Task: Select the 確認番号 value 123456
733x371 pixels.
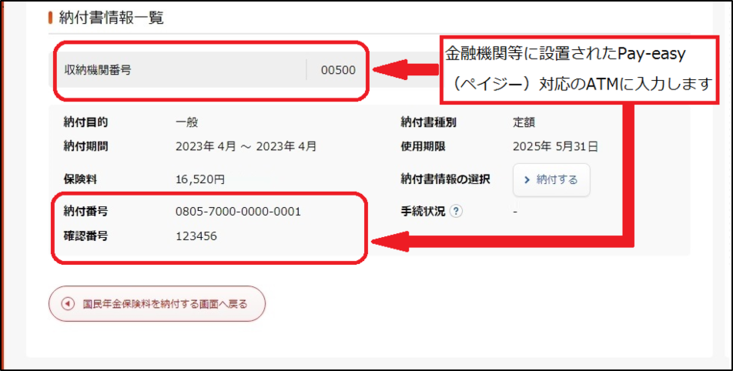Action: [196, 236]
